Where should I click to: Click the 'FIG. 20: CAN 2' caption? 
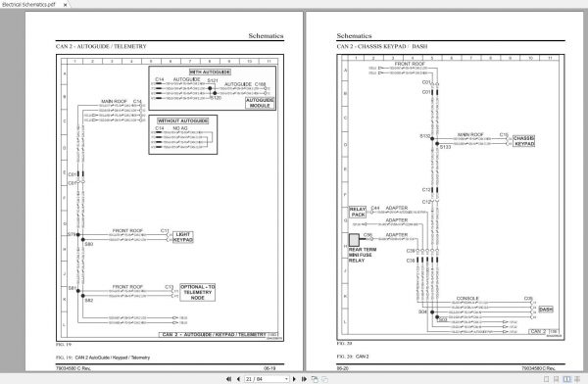coord(353,357)
